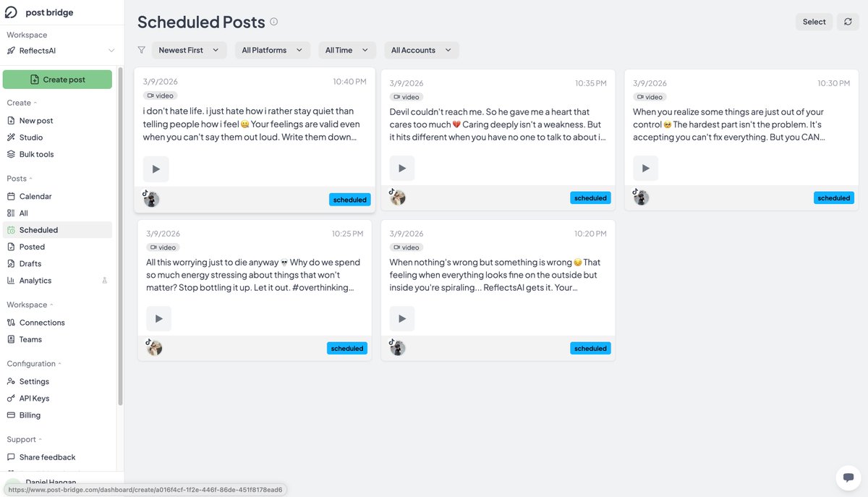Collapse the Configuration section

[x=34, y=364]
